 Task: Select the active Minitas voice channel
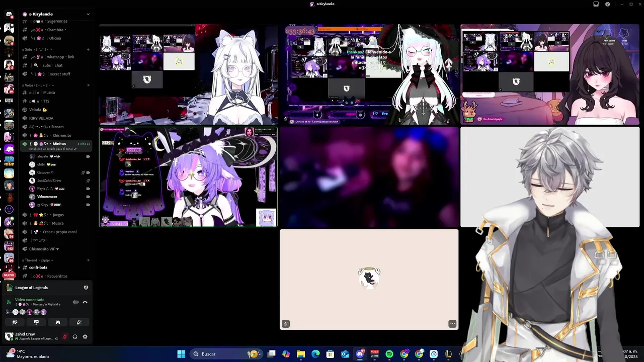pos(55,144)
